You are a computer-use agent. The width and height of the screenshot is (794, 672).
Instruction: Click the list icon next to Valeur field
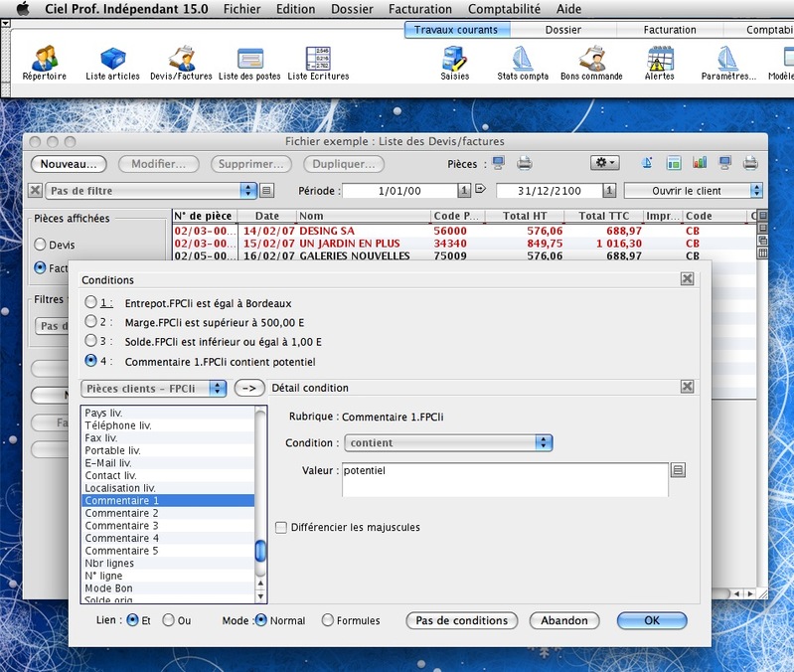coord(678,470)
